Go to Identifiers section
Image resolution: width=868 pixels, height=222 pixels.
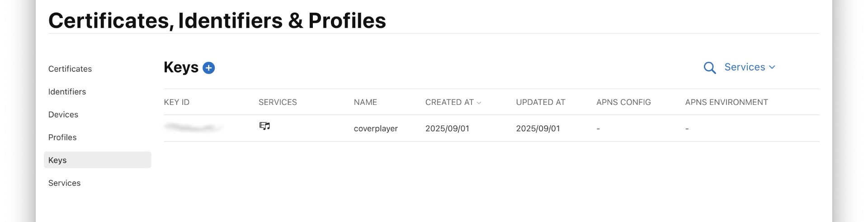(x=67, y=91)
